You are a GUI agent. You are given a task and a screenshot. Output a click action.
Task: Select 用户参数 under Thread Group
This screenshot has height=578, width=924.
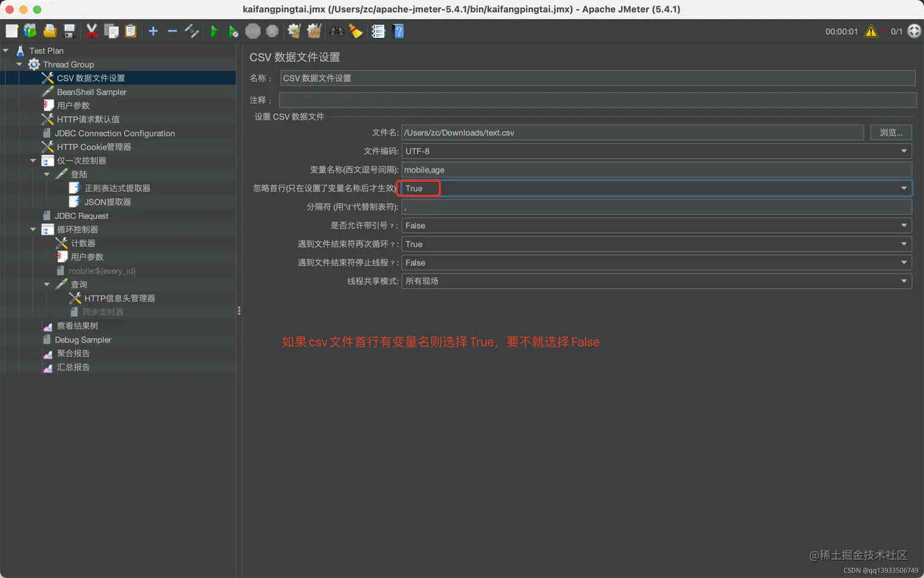[73, 106]
